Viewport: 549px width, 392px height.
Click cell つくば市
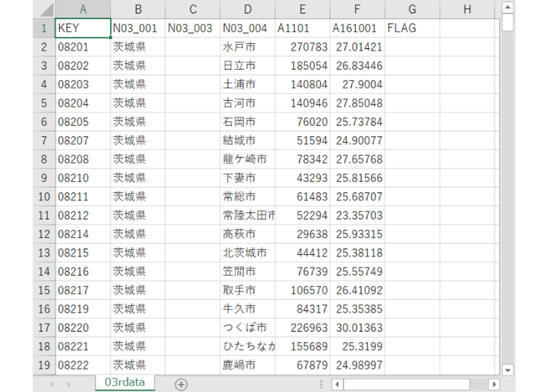click(x=248, y=328)
